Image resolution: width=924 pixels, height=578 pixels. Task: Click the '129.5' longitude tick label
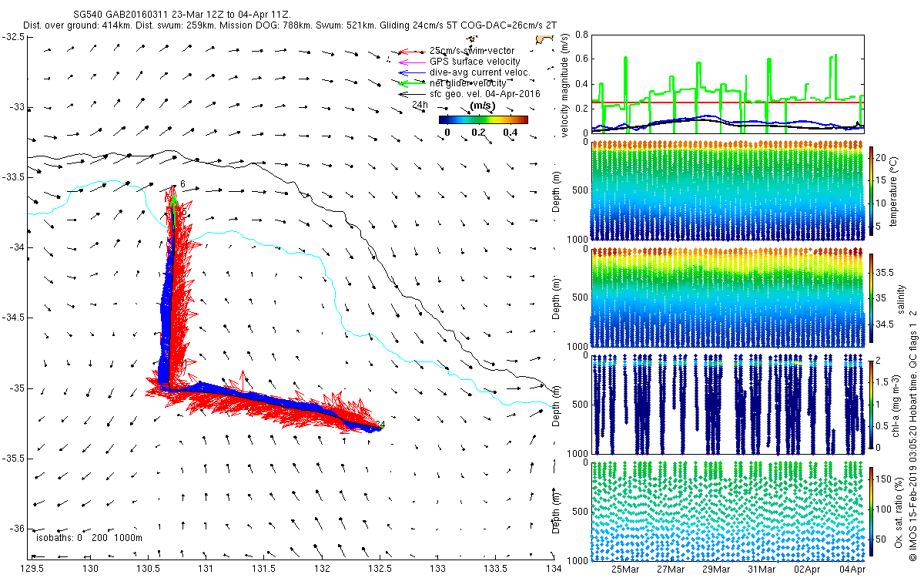(32, 569)
